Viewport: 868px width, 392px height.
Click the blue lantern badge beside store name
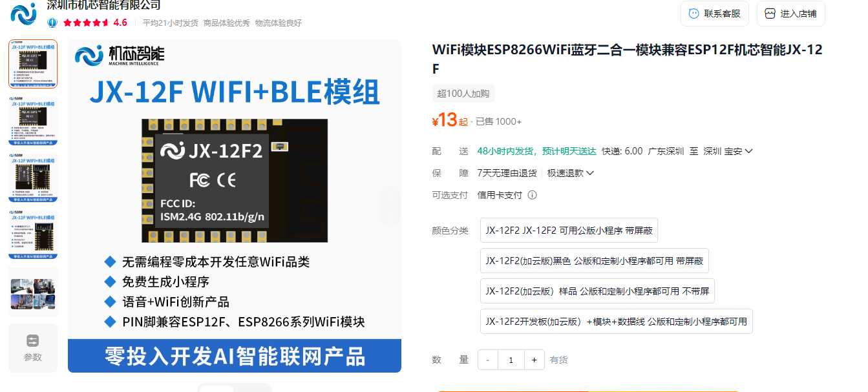52,23
